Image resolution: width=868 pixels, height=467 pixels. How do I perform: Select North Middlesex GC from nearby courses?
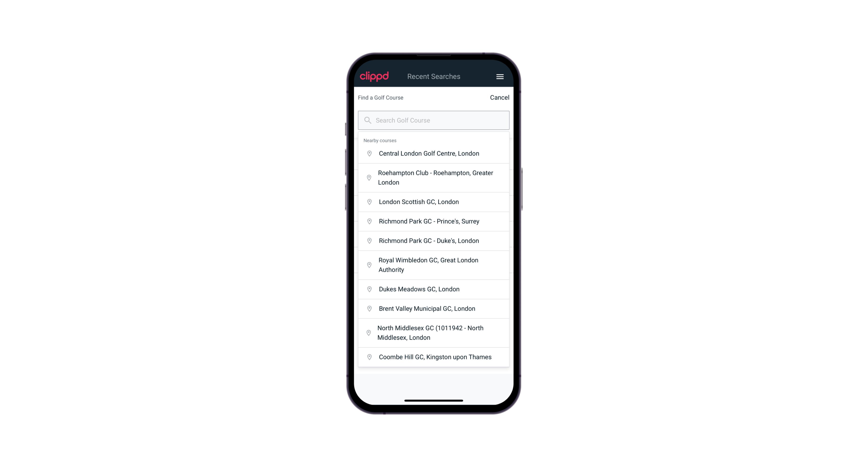(434, 332)
